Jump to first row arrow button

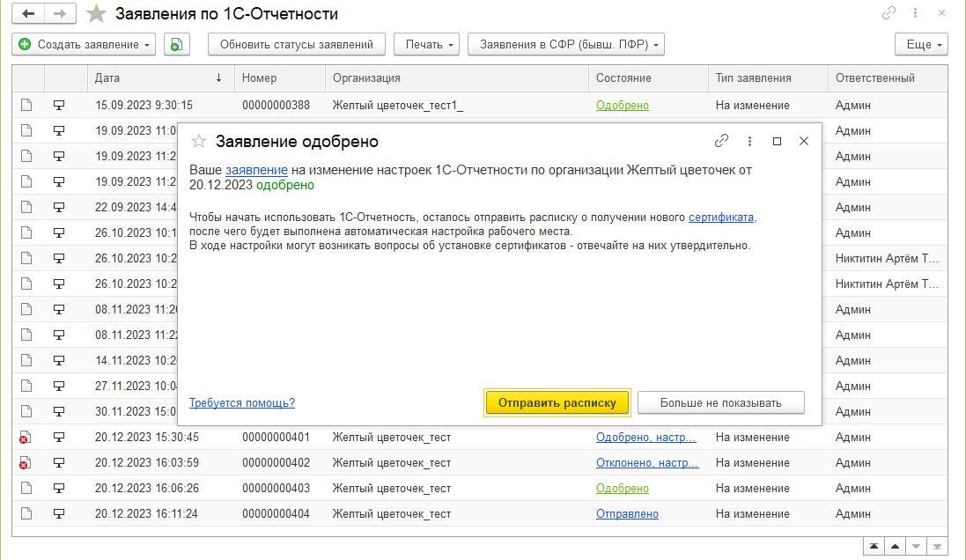872,546
